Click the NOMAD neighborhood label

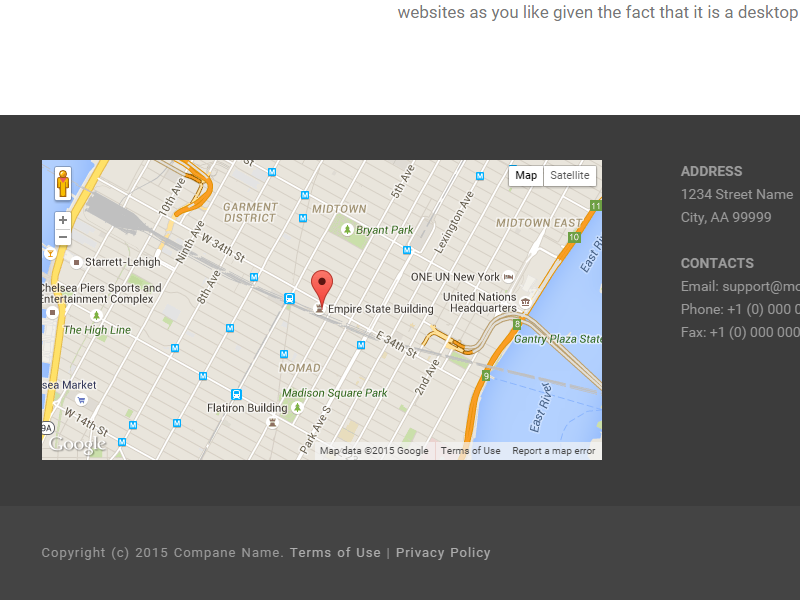(x=299, y=368)
